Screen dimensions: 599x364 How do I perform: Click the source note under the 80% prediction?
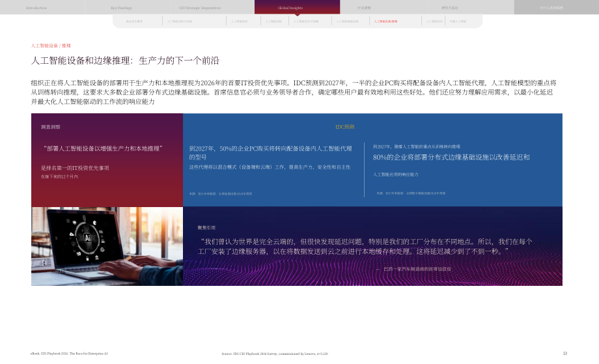coord(411,193)
